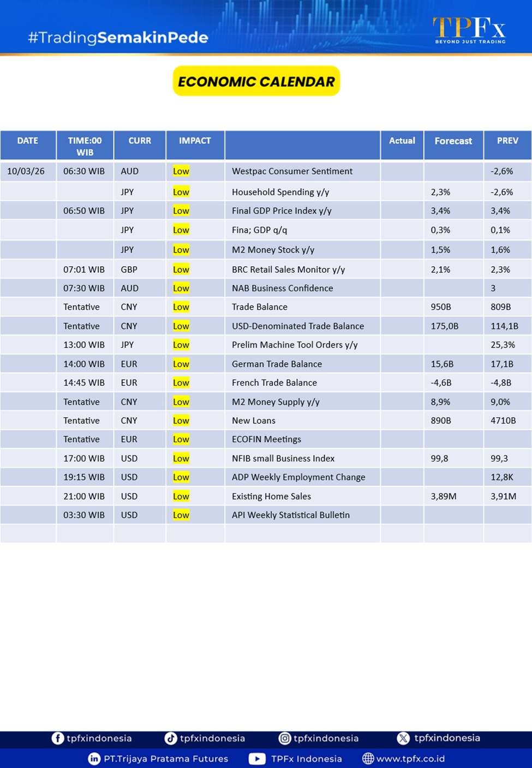The image size is (532, 768).
Task: Open the YouTube icon for TPFx Indonesia
Action: click(x=257, y=759)
